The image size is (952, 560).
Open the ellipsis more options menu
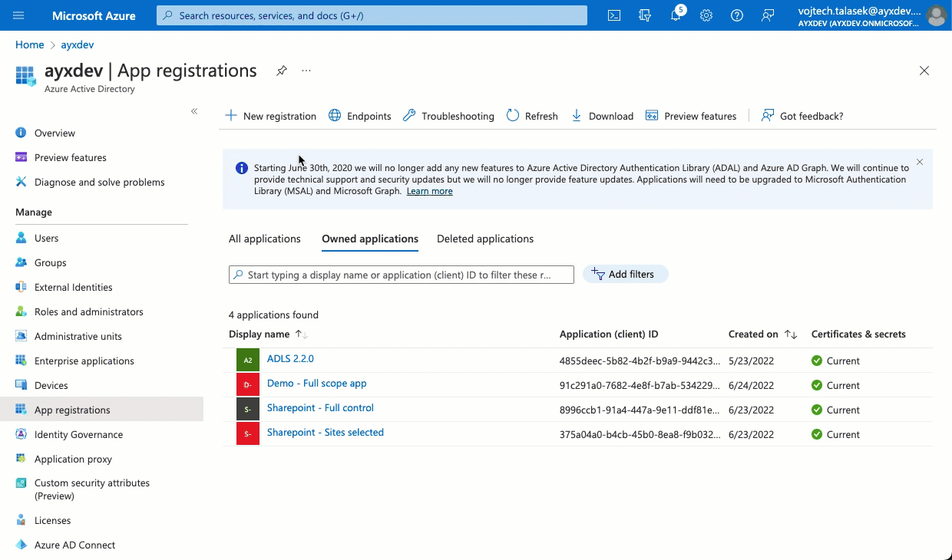306,70
